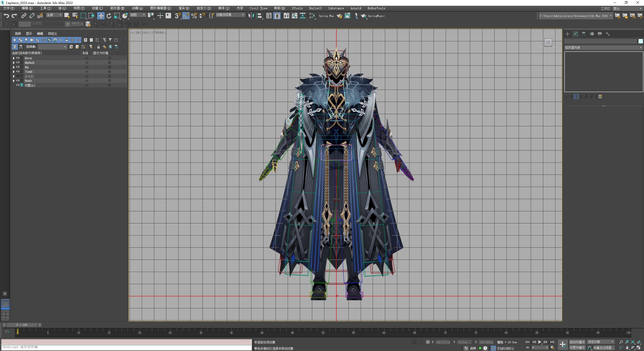Hide the Twist layer via eye icon
644x351 pixels.
point(18,72)
